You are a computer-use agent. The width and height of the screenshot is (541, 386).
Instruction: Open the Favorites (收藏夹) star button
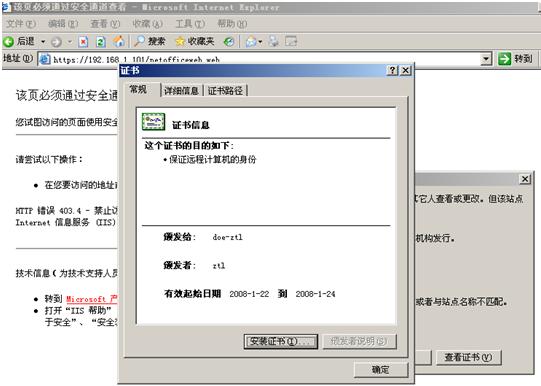click(x=195, y=42)
